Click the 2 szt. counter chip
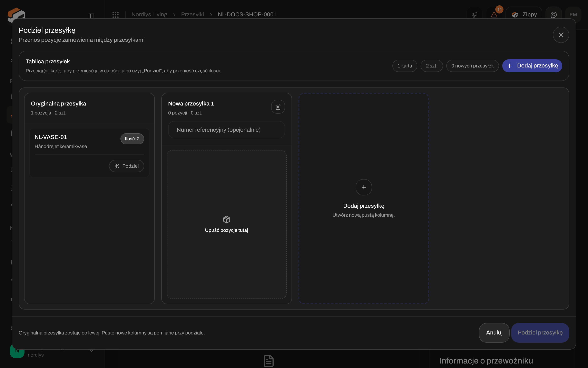 point(432,66)
